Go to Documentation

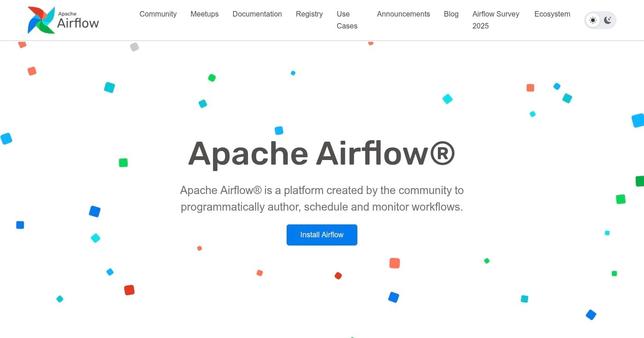pyautogui.click(x=257, y=14)
